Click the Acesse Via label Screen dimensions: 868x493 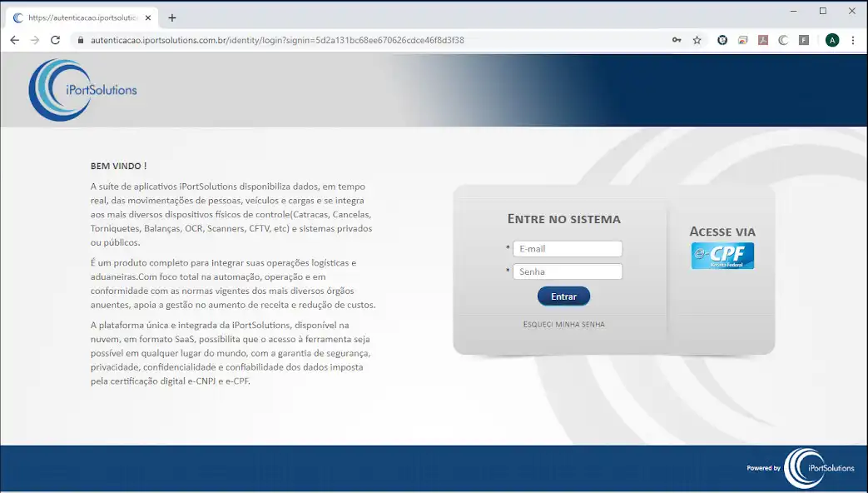click(x=722, y=232)
